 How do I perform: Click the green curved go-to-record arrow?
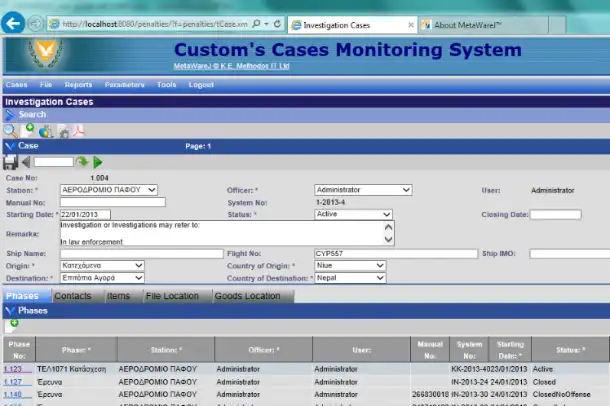pyautogui.click(x=83, y=162)
